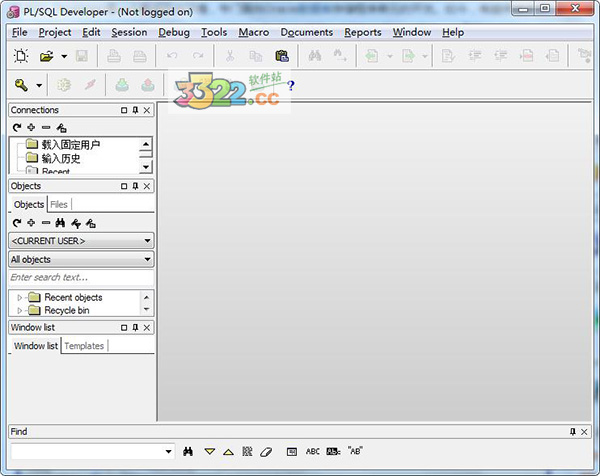Refresh the Objects browser list
Image resolution: width=600 pixels, height=476 pixels.
[17, 223]
